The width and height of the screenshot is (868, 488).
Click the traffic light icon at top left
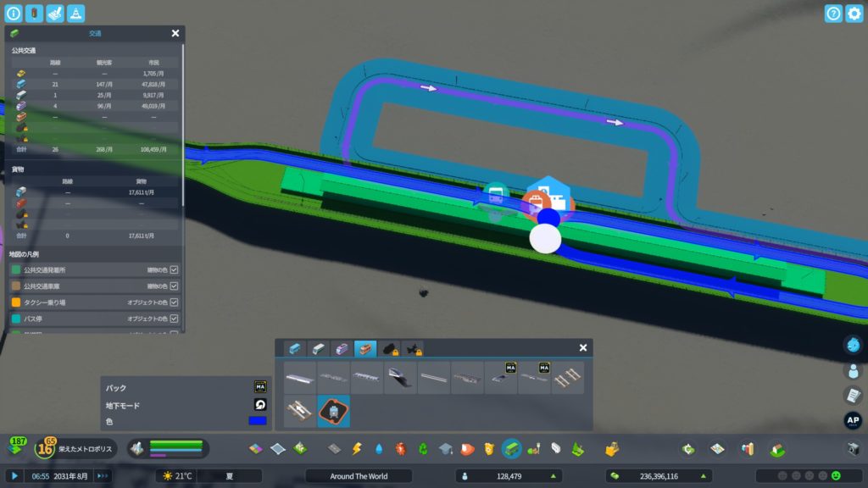point(34,14)
